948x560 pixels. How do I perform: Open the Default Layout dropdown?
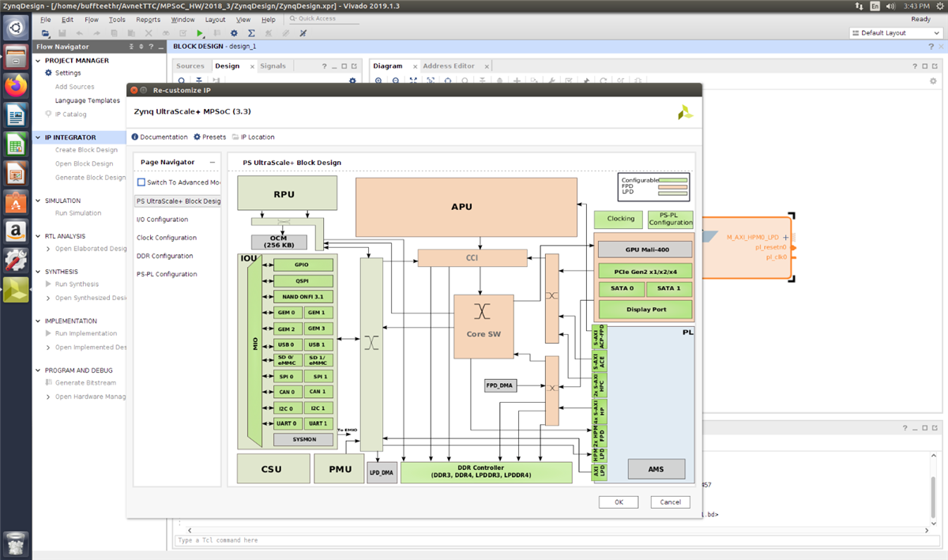pos(895,33)
